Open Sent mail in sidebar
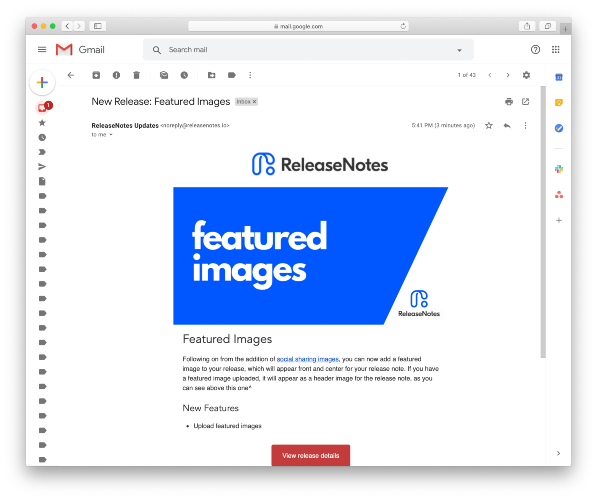 pos(42,166)
